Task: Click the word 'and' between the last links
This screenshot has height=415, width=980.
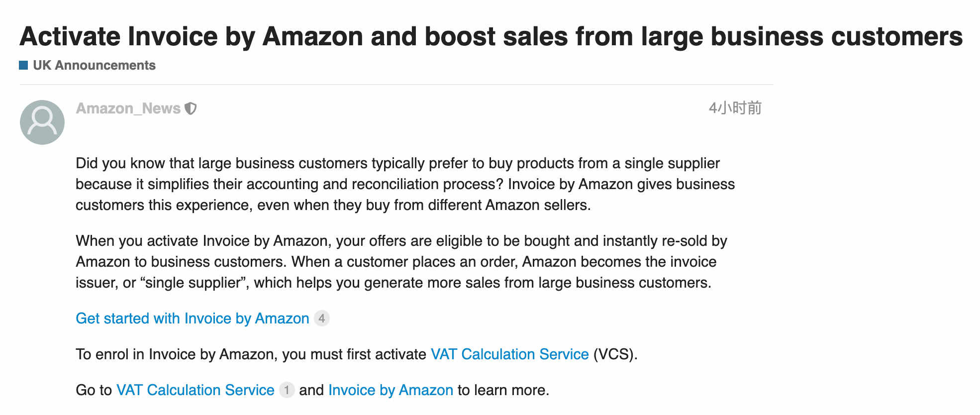Action: click(x=311, y=390)
